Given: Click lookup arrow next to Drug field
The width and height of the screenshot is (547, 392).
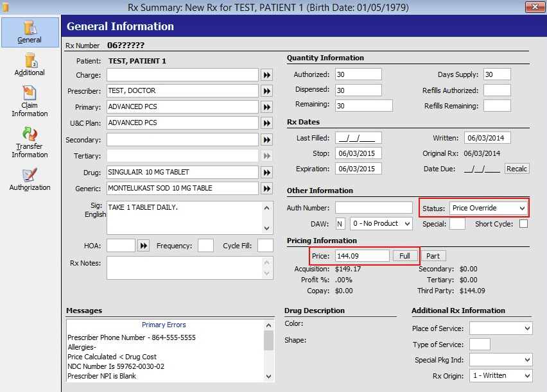Looking at the screenshot, I should click(x=267, y=173).
